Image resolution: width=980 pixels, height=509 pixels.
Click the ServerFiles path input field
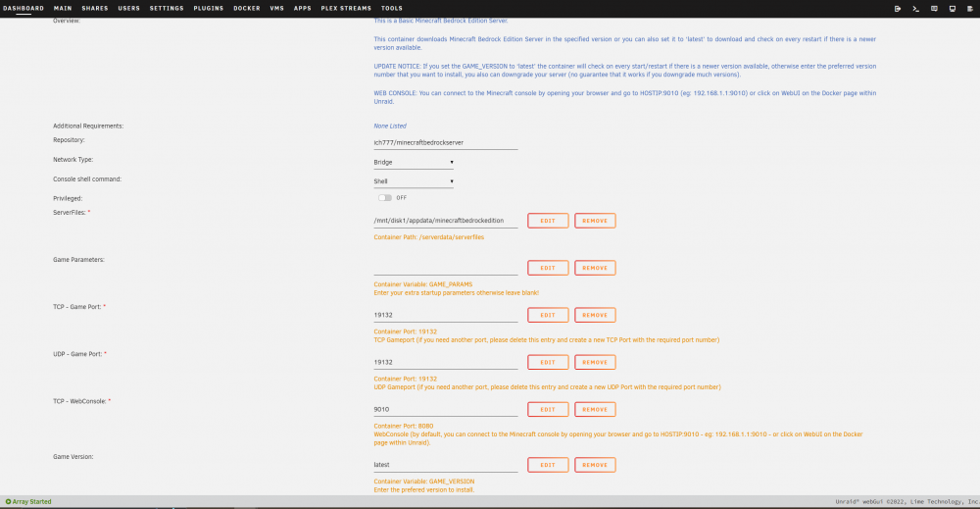click(446, 221)
